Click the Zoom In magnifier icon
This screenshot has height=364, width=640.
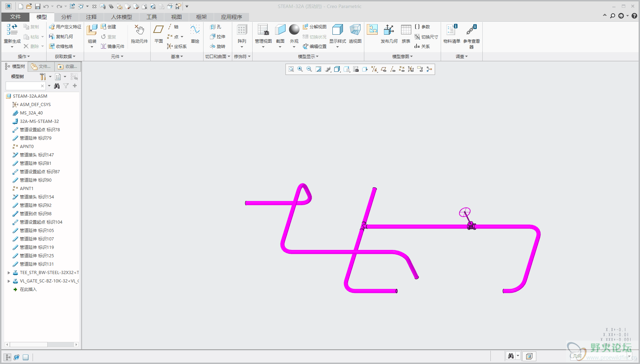point(300,69)
